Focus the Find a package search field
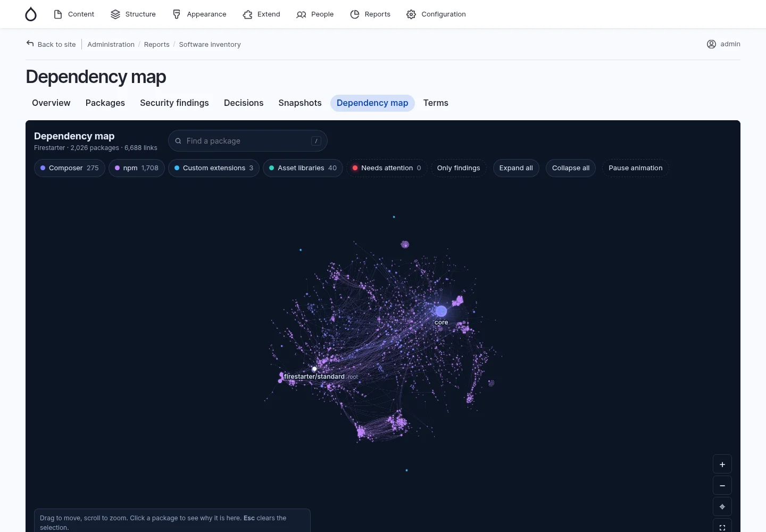 (x=247, y=141)
